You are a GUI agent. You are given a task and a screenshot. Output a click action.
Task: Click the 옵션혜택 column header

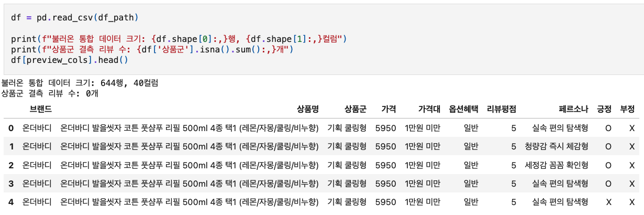click(x=463, y=109)
